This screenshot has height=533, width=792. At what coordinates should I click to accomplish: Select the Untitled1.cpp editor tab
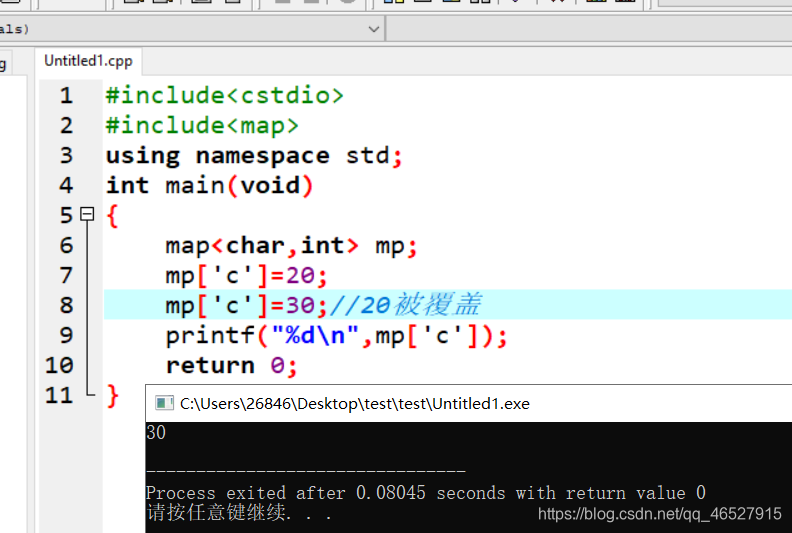coord(88,61)
